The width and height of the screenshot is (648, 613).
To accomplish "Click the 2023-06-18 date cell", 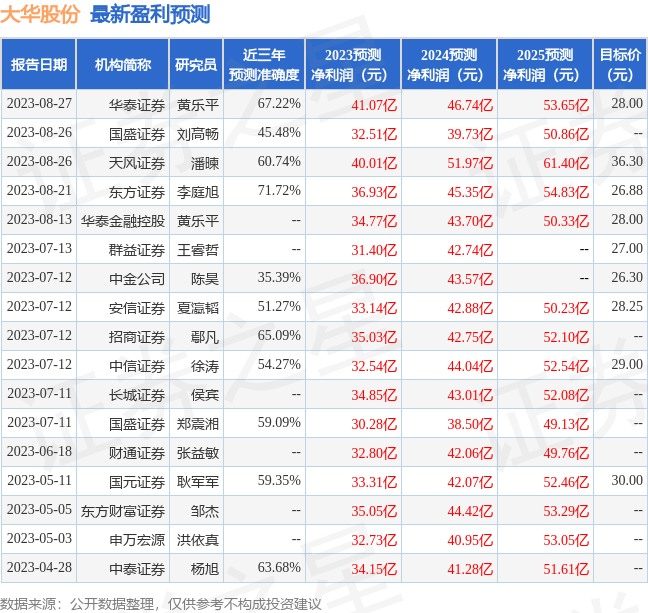I will point(39,451).
